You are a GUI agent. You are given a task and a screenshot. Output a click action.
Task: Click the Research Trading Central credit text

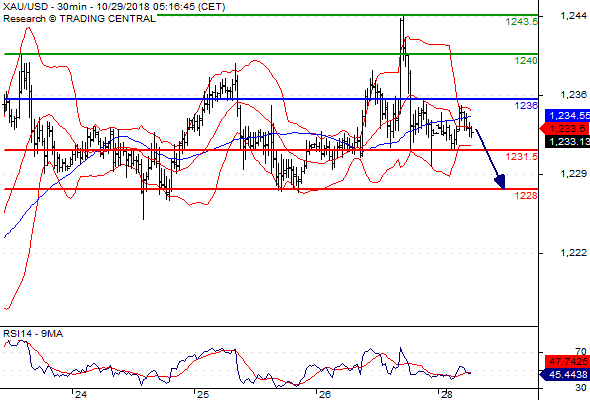pos(79,18)
